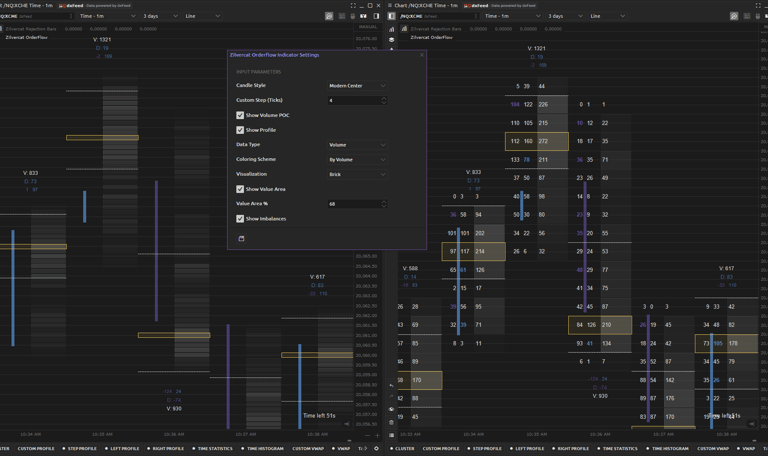Screen dimensions: 768x456
Task: Toggle the Show Profile checkbox
Action: (x=240, y=130)
